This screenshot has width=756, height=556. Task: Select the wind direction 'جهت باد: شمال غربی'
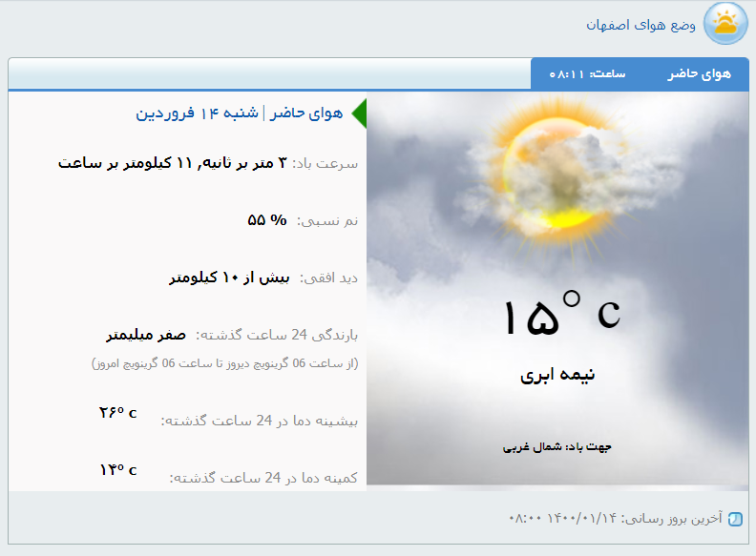[557, 446]
